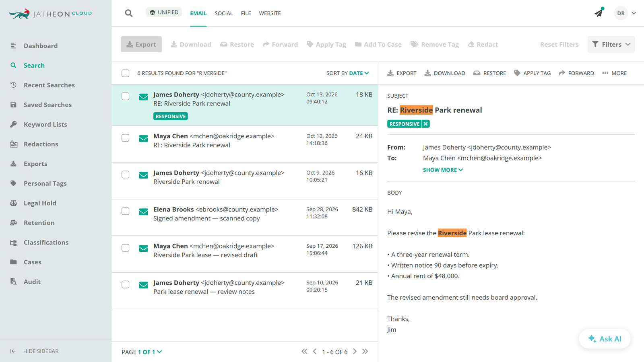644x362 pixels.
Task: Switch to the SOCIAL tab
Action: (223, 13)
